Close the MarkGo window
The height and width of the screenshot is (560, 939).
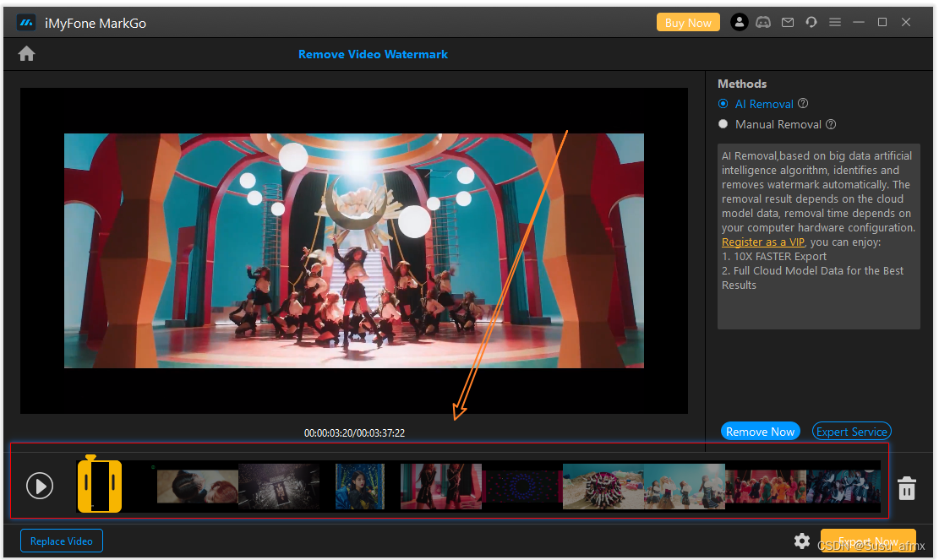(x=906, y=23)
